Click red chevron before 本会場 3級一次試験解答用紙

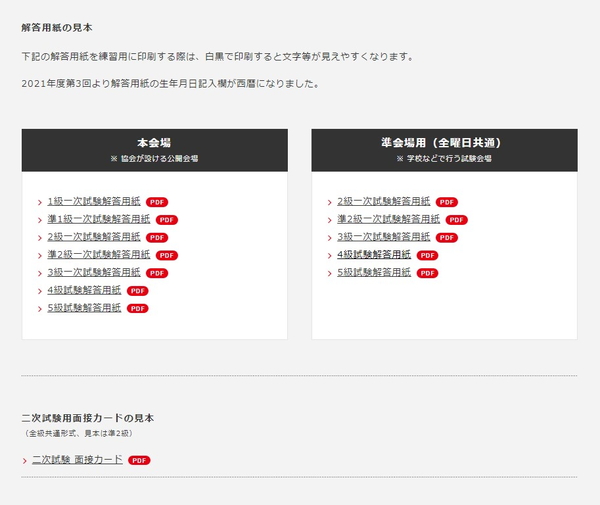40,274
